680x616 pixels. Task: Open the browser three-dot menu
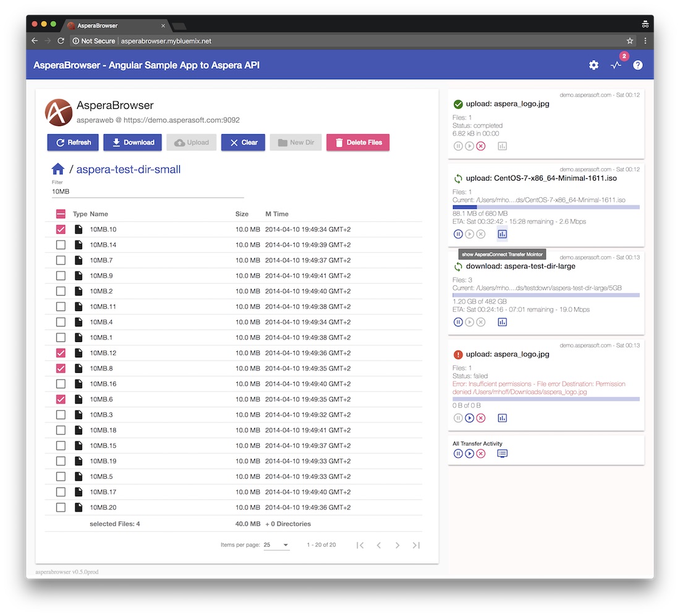[645, 41]
